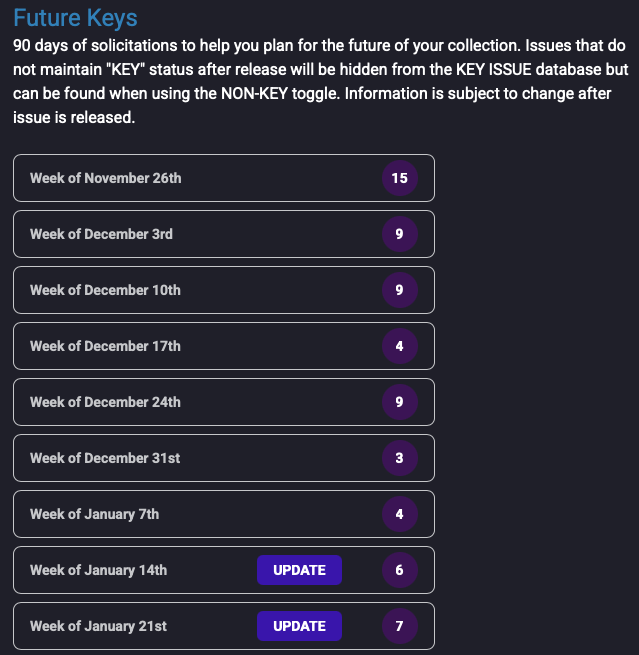Click the count badge for December 17th week
The width and height of the screenshot is (639, 655).
tap(399, 346)
